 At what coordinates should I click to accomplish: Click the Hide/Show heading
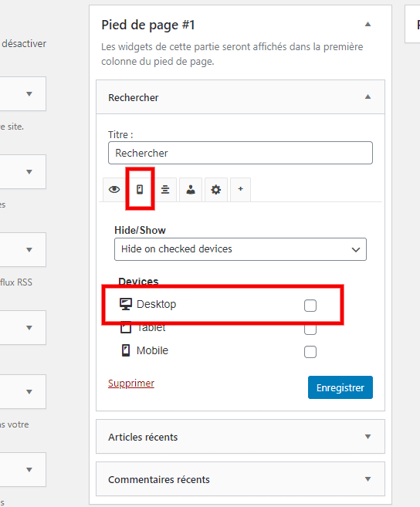(140, 230)
